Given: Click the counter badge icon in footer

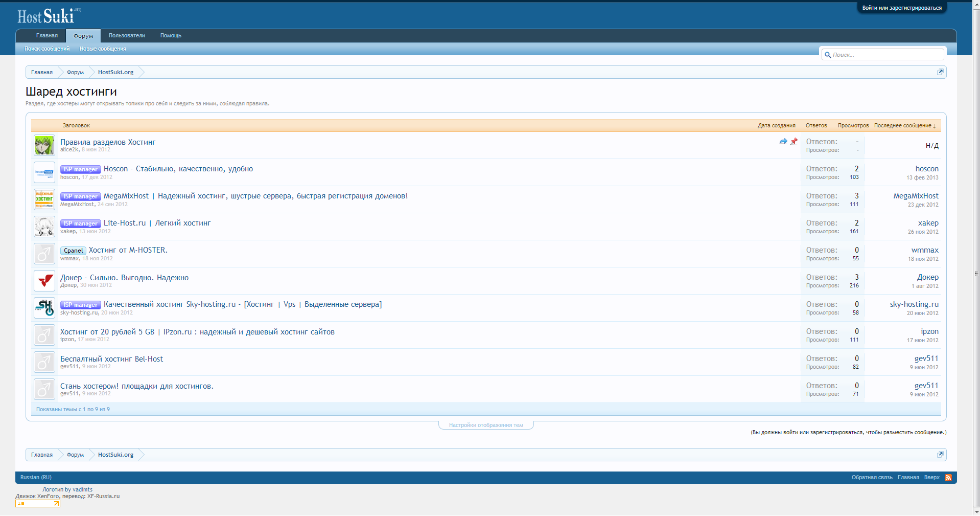Looking at the screenshot, I should click(37, 504).
